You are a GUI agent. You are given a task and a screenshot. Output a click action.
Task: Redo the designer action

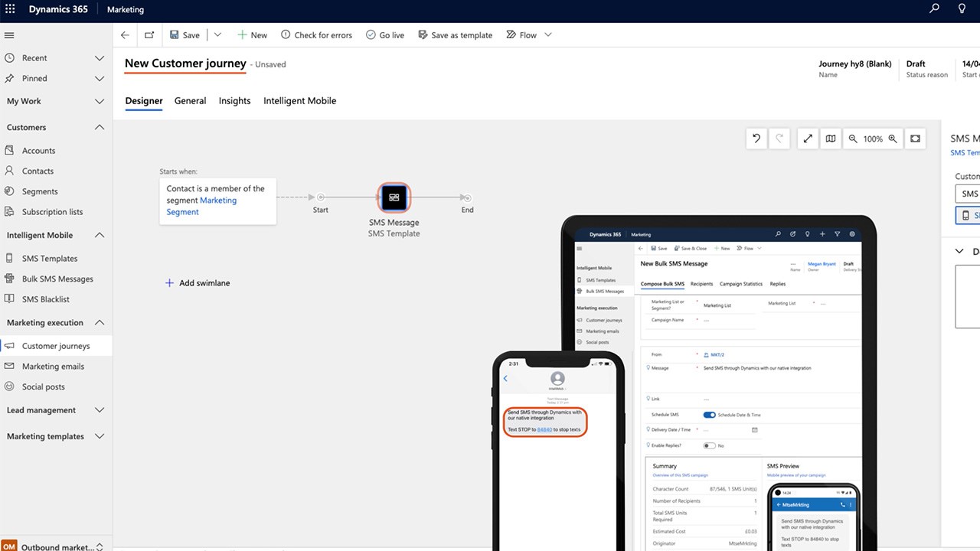pos(779,139)
